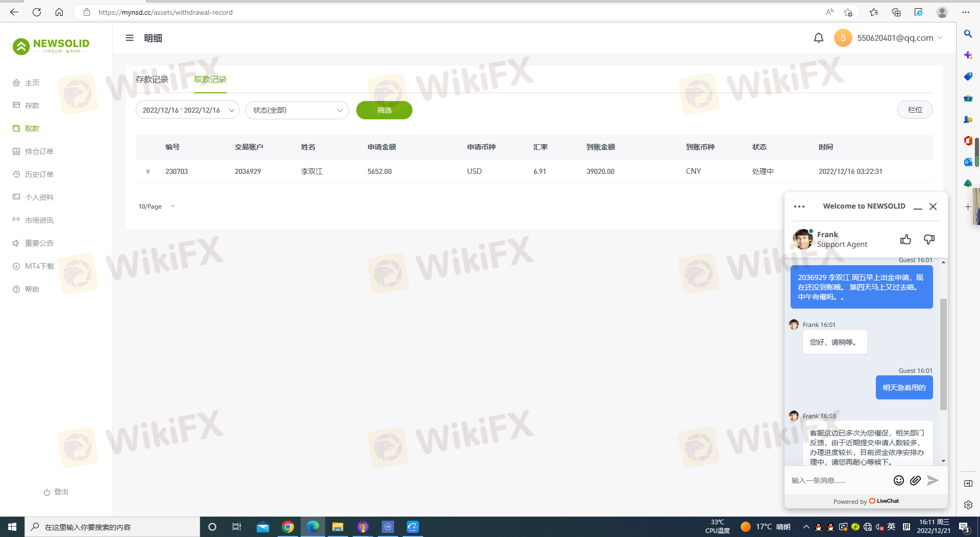Open browser profile avatar icon

[x=942, y=12]
